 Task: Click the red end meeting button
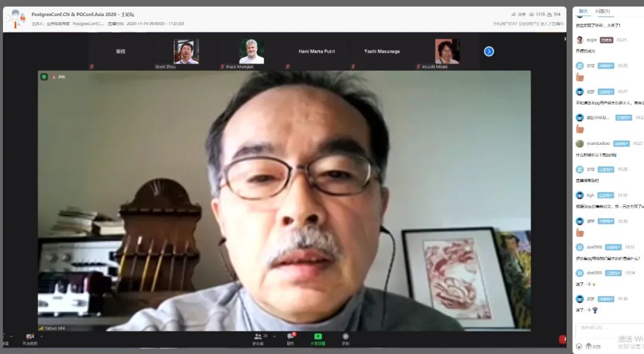pos(563,339)
